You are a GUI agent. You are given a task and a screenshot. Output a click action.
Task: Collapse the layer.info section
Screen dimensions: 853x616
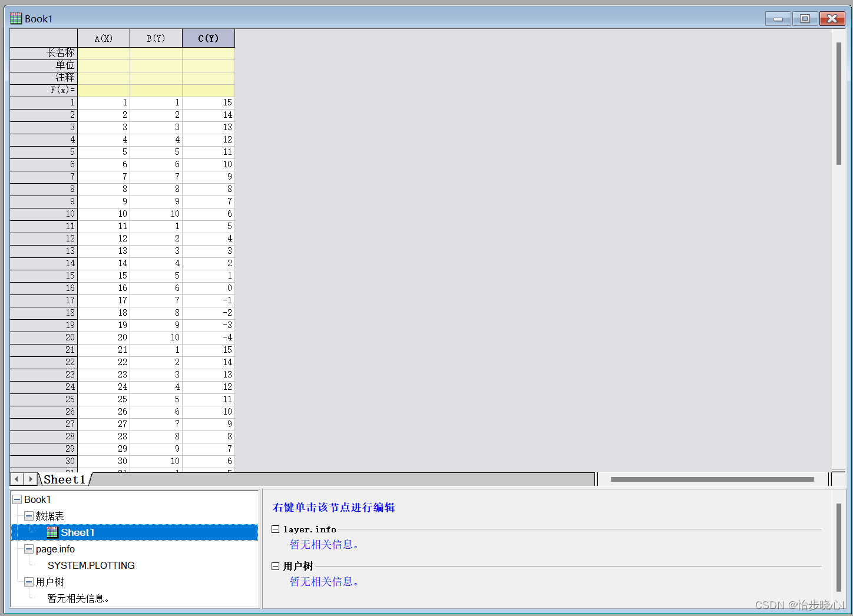tap(275, 529)
